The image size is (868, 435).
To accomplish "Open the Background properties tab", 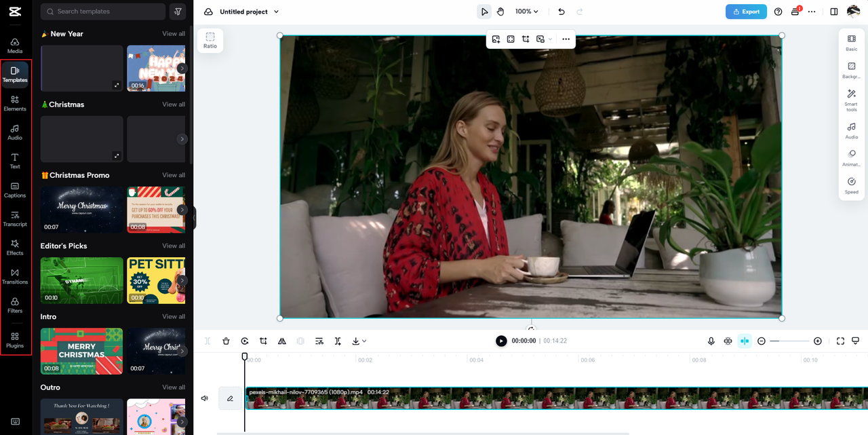I will tap(852, 71).
